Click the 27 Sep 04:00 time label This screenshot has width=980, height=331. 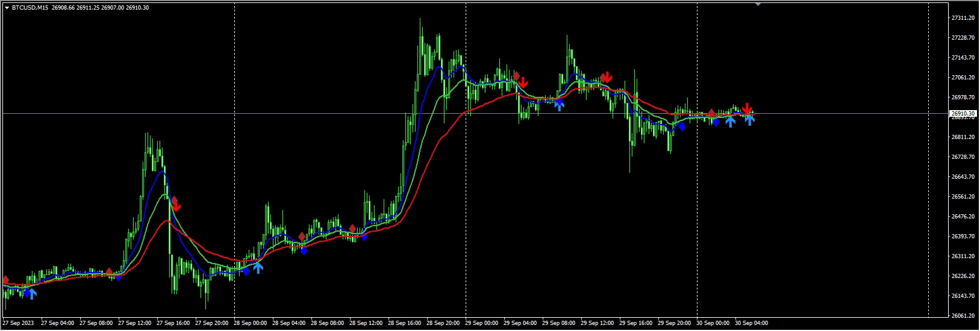point(57,323)
